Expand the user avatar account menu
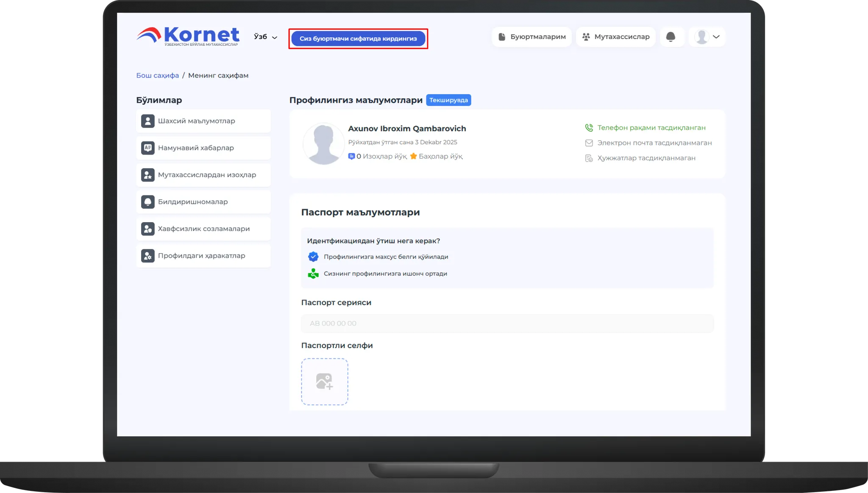Image resolution: width=868 pixels, height=493 pixels. point(702,37)
